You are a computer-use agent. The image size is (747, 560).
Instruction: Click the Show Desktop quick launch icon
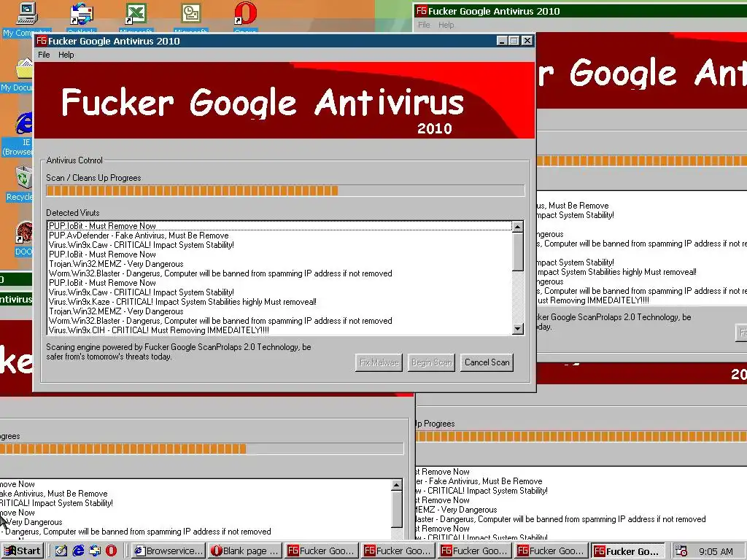61,551
